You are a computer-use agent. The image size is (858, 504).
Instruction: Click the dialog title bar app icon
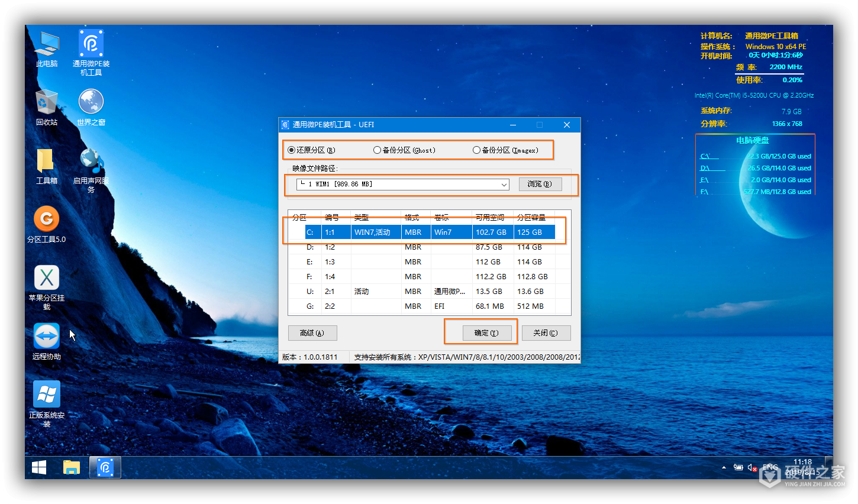coord(285,125)
